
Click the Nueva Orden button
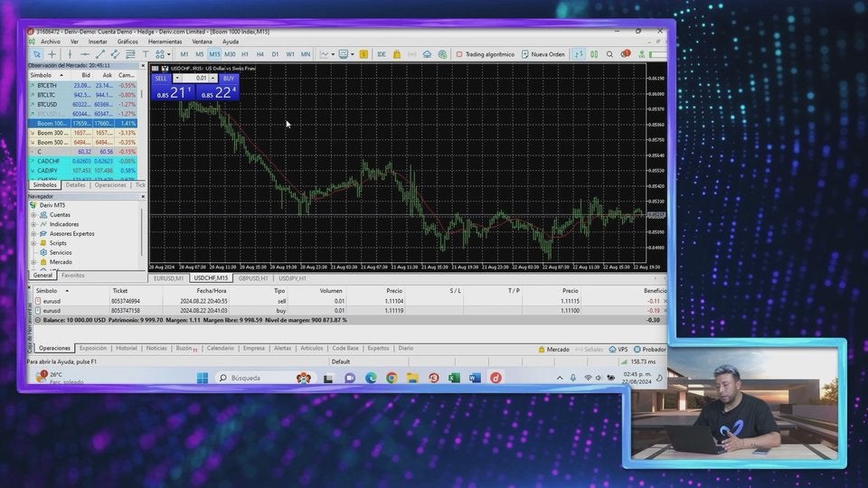tap(542, 54)
